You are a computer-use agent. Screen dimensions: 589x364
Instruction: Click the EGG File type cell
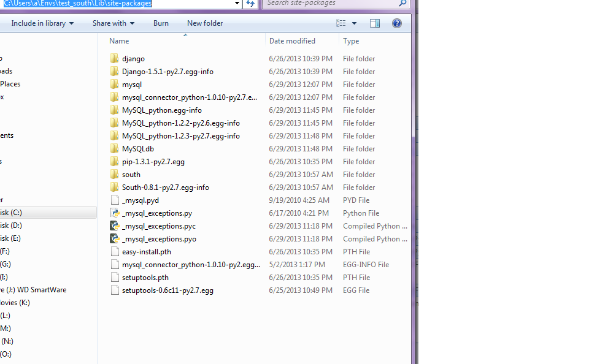356,290
